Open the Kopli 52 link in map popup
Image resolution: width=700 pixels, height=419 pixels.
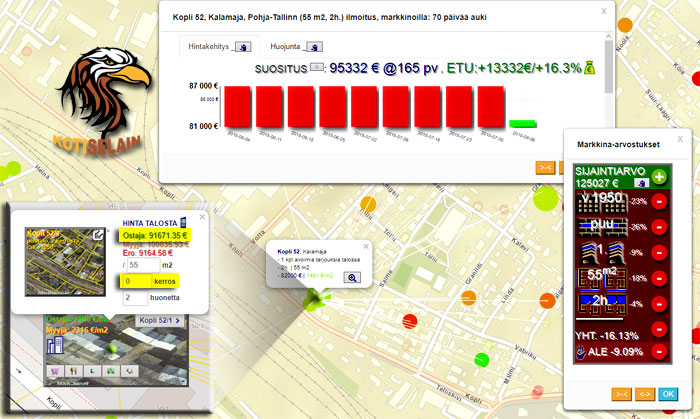[x=288, y=252]
